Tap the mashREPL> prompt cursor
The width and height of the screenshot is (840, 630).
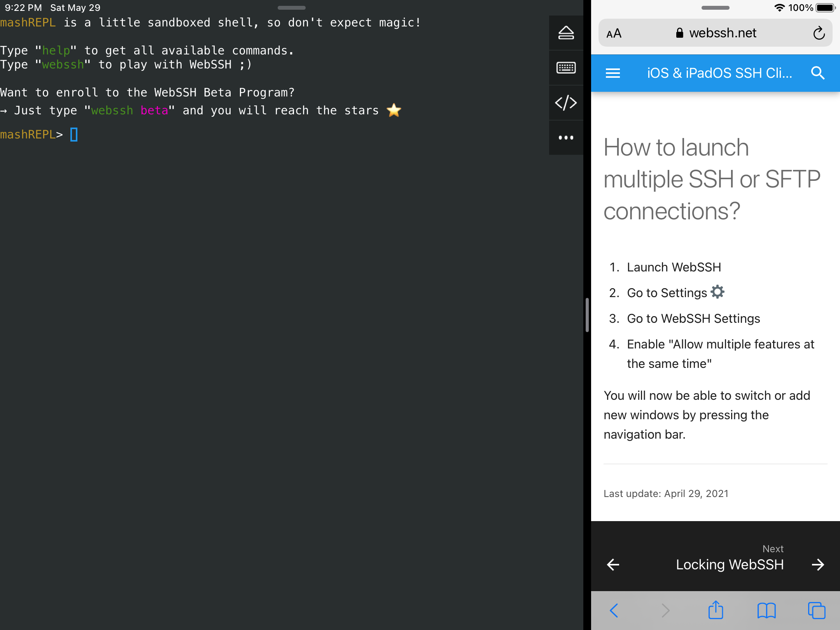click(74, 135)
